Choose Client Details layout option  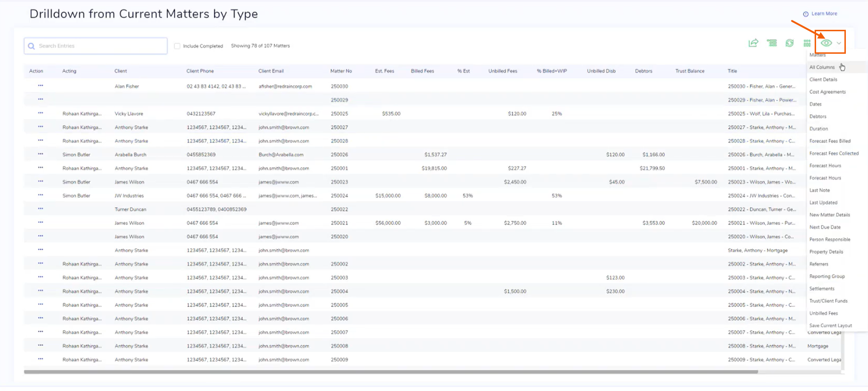tap(823, 80)
